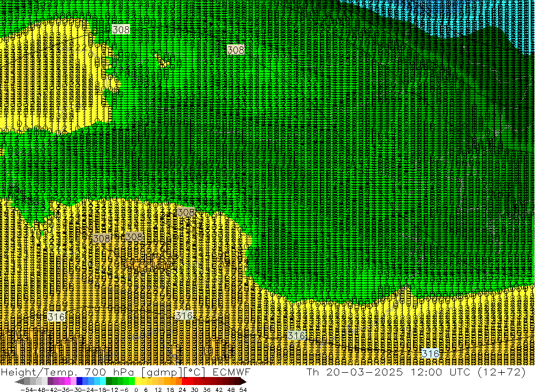Click the dark blue swatch at -30 on the legend

[79, 381]
